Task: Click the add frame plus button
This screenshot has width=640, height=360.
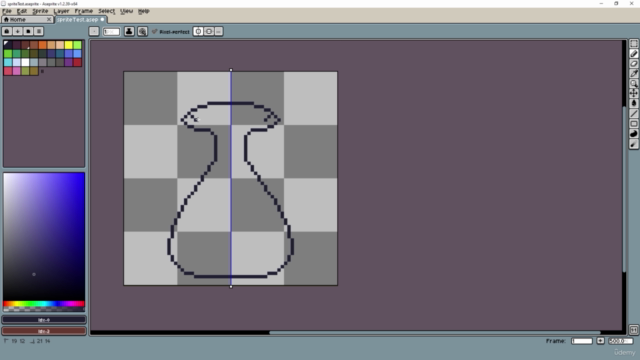Action: pyautogui.click(x=600, y=341)
